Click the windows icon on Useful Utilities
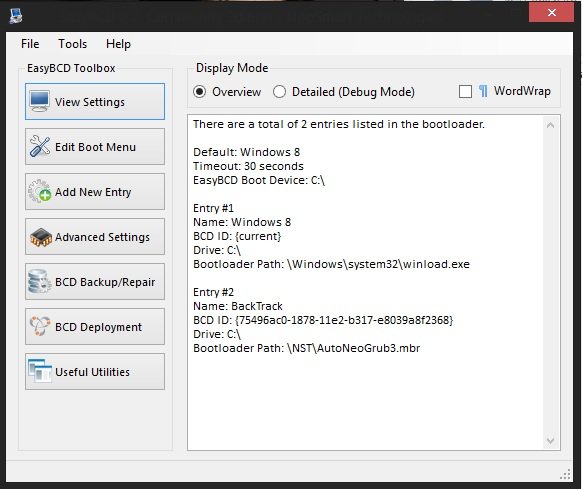 click(40, 371)
